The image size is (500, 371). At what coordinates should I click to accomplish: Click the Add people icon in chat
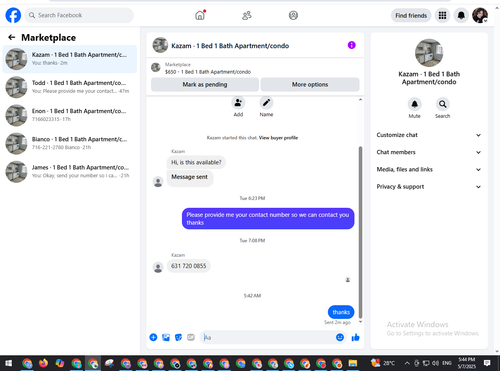238,103
